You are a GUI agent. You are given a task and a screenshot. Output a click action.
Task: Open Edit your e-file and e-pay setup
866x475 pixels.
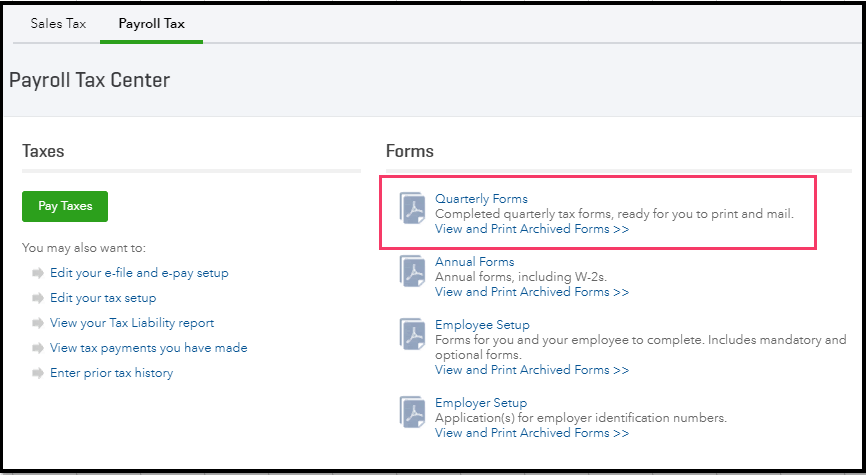pyautogui.click(x=139, y=273)
